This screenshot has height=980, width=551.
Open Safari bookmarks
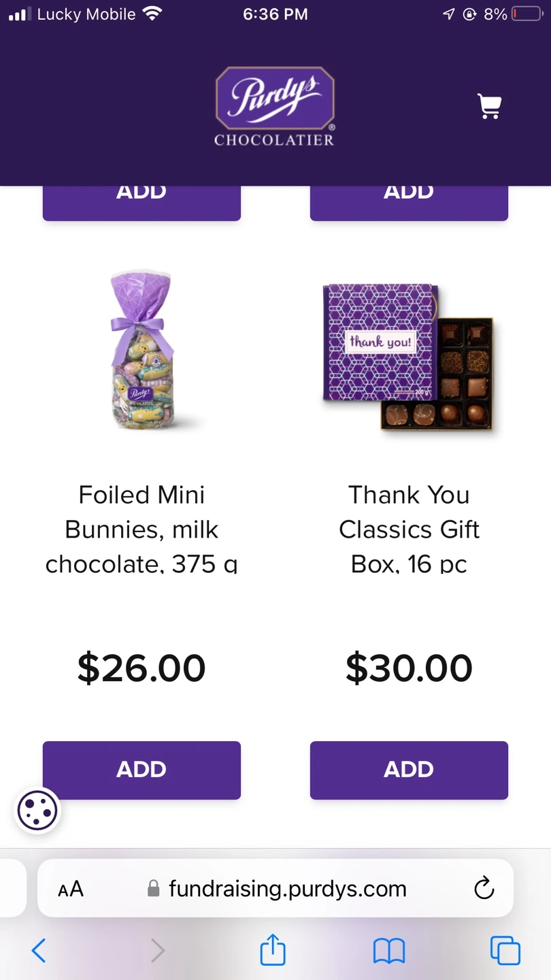pyautogui.click(x=389, y=950)
